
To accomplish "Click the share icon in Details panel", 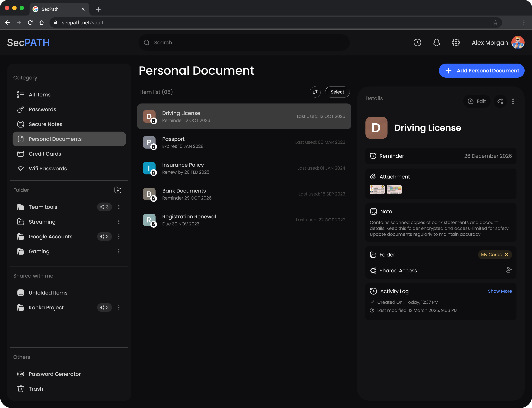I will 500,101.
